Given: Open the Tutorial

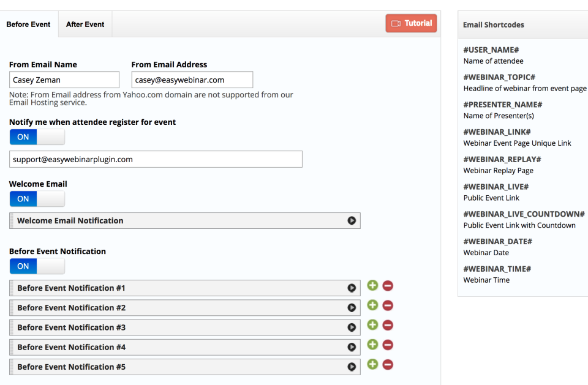Looking at the screenshot, I should pyautogui.click(x=411, y=23).
